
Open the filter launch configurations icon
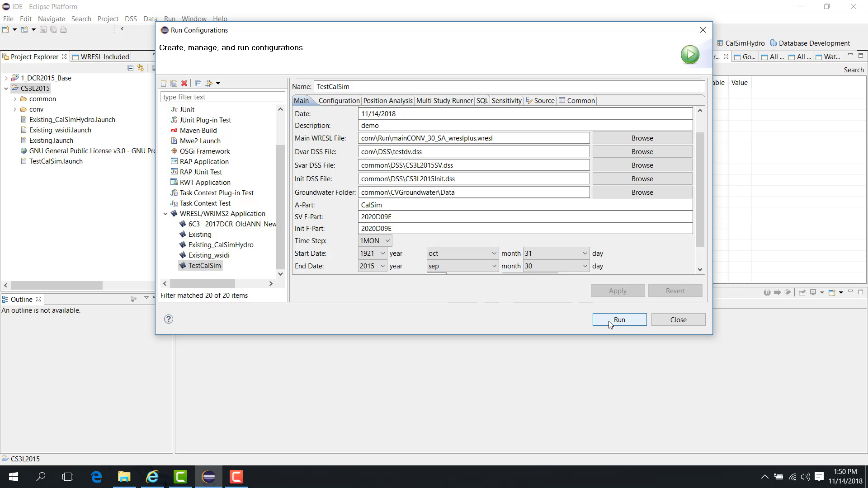click(209, 83)
